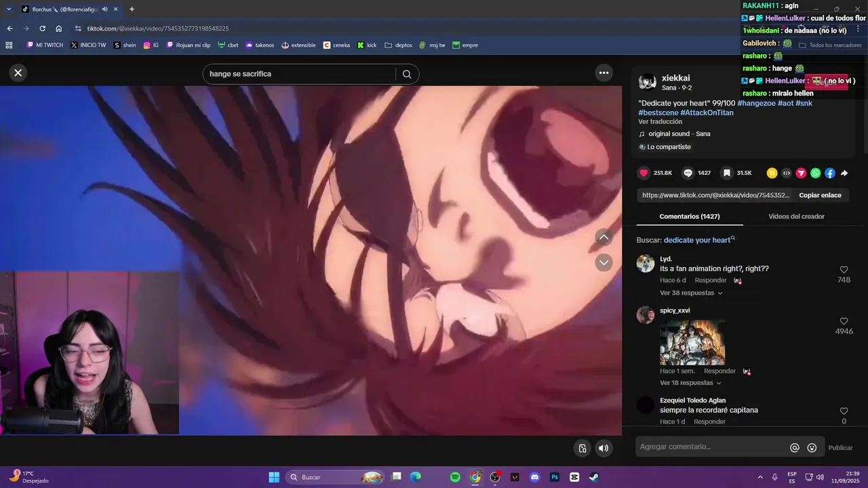
Task: Open Steam from taskbar
Action: tap(594, 477)
